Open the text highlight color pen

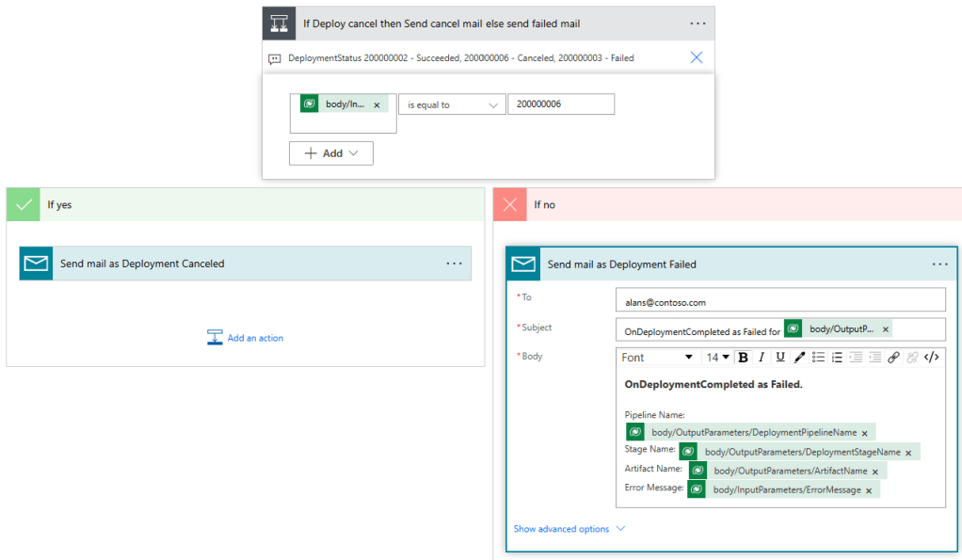click(x=799, y=358)
